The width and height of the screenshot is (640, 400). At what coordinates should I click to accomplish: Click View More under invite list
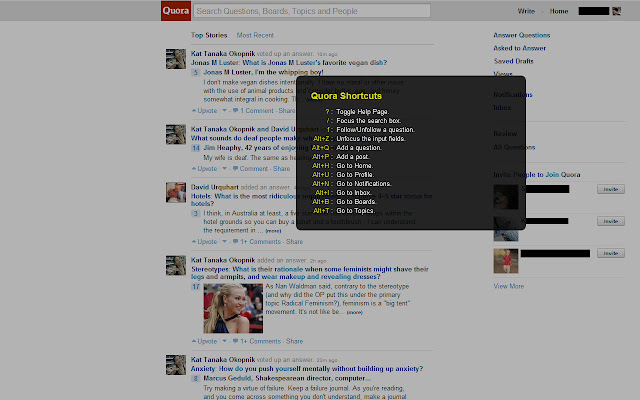pos(509,286)
